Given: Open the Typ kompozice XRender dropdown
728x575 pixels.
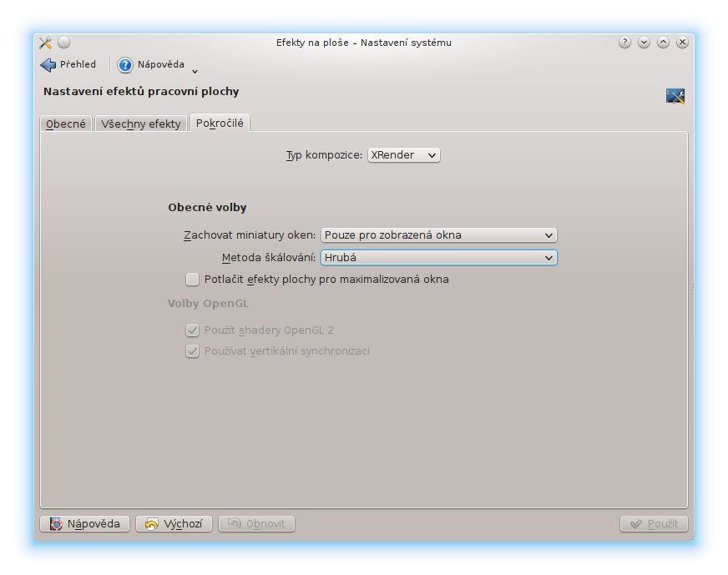Looking at the screenshot, I should tap(403, 155).
